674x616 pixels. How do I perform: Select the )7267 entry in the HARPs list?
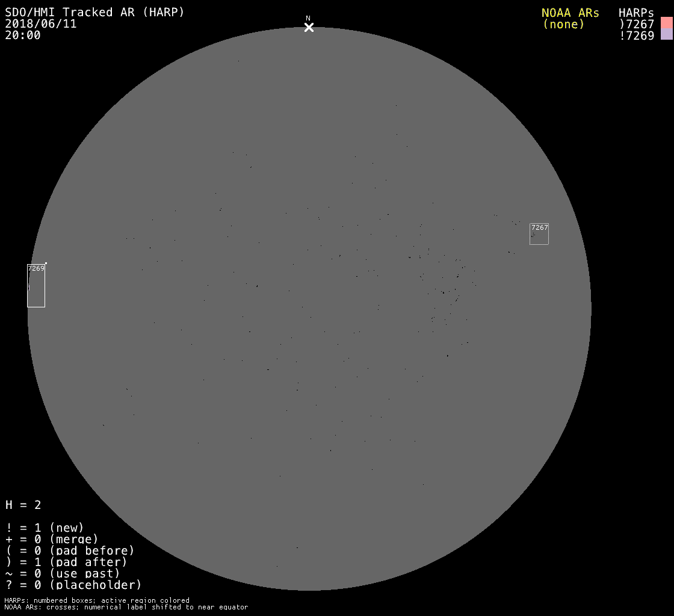(x=636, y=24)
